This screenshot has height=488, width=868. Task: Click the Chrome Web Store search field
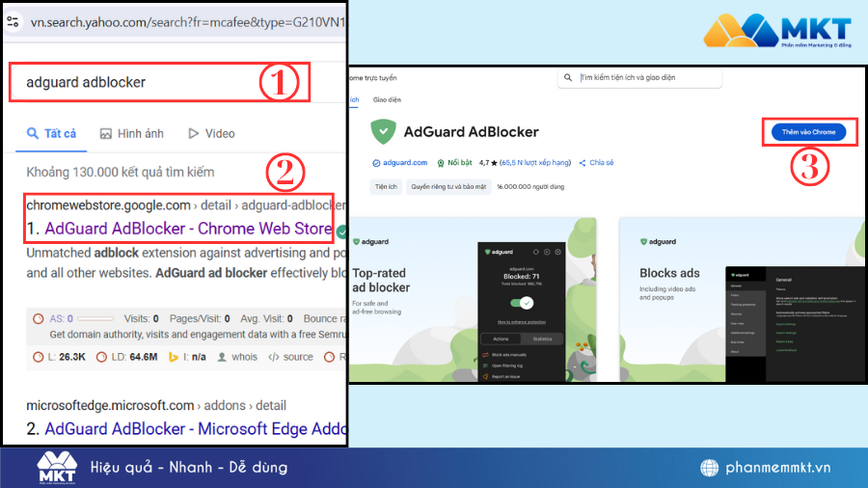[x=639, y=77]
